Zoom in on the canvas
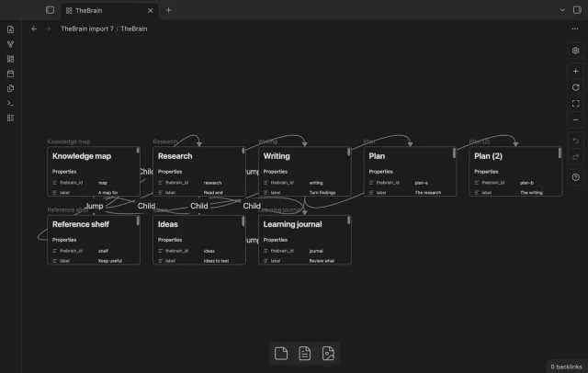 coord(576,72)
